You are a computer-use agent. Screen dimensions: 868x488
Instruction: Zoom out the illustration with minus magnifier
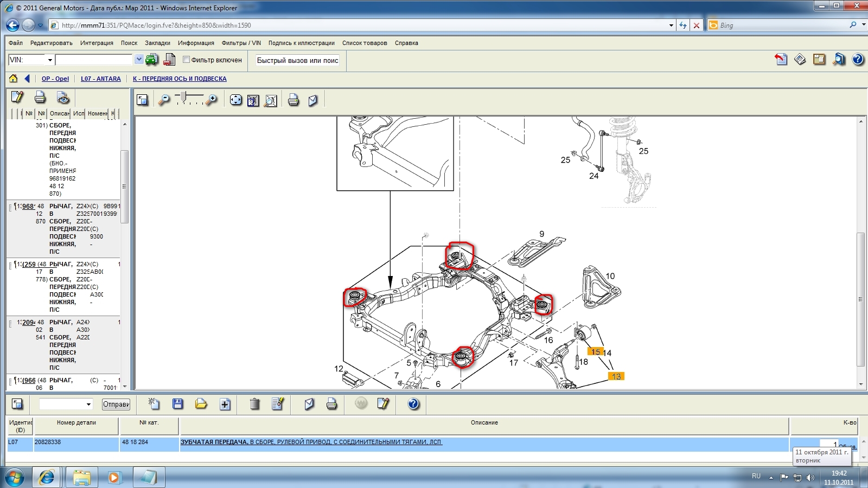[x=163, y=100]
